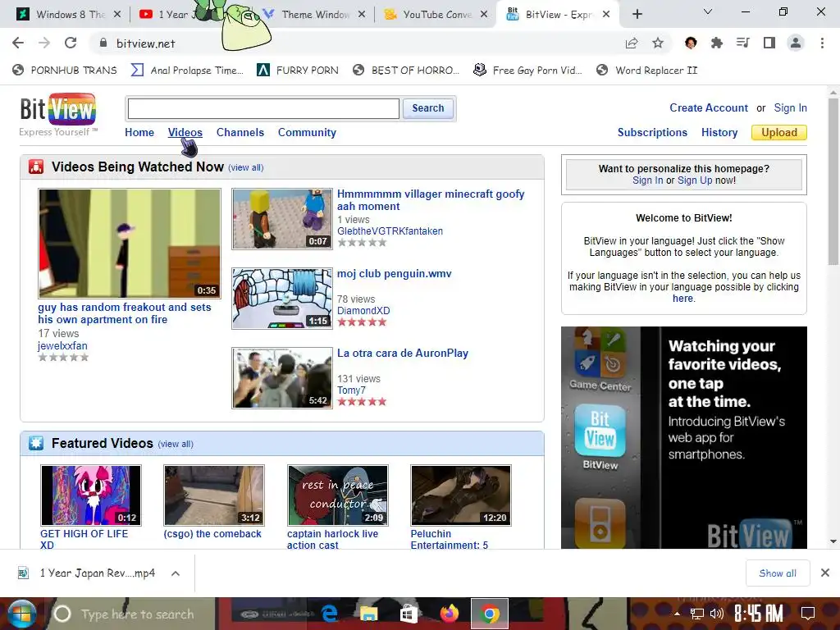Open the Channels navigation item
Viewport: 840px width, 630px height.
tap(240, 132)
